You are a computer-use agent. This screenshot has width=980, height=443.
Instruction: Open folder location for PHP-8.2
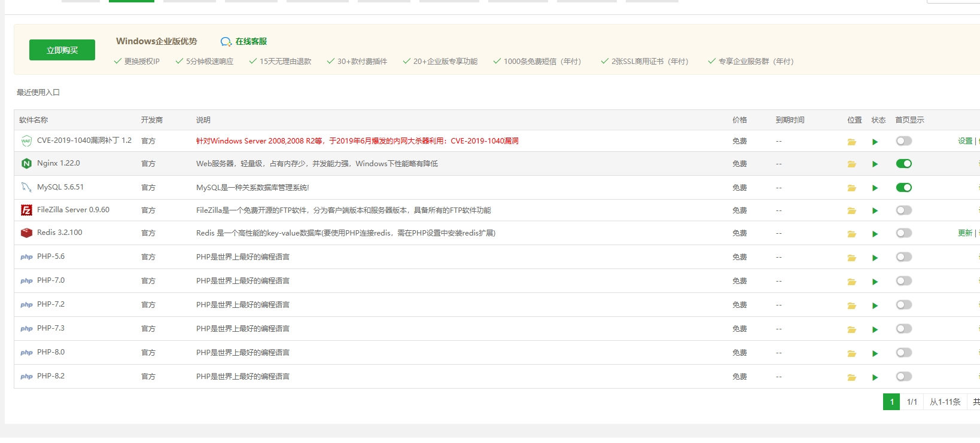pyautogui.click(x=851, y=377)
